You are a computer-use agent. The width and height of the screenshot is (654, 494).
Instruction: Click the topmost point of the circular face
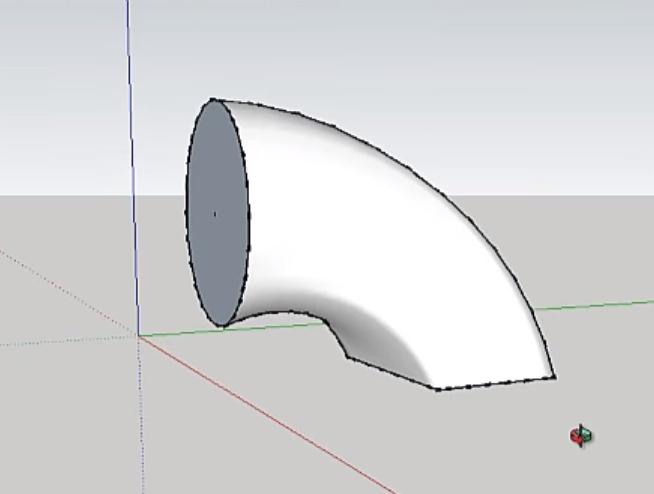[213, 99]
